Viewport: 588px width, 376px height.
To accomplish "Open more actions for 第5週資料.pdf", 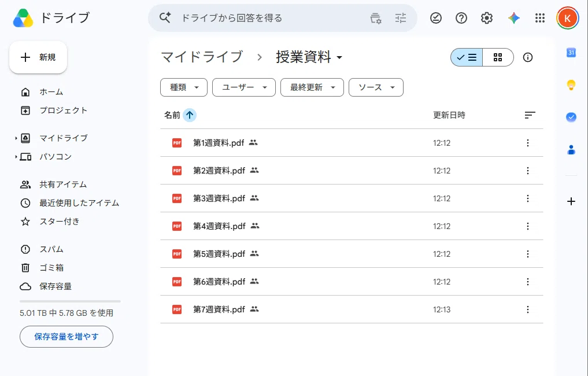I will click(x=528, y=254).
